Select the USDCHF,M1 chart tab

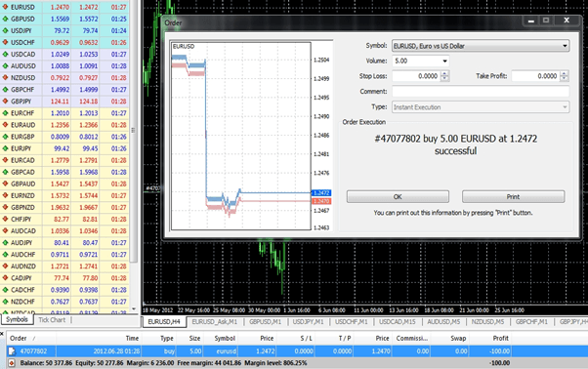(x=351, y=322)
